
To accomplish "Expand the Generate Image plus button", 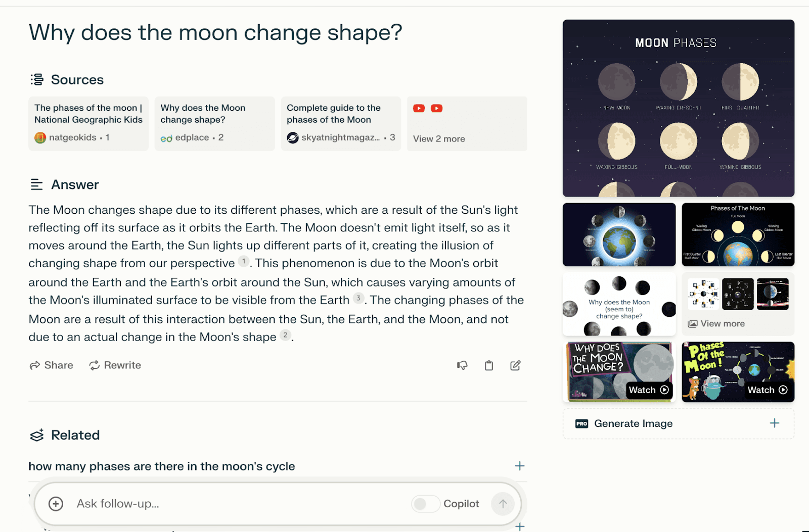I will click(775, 423).
